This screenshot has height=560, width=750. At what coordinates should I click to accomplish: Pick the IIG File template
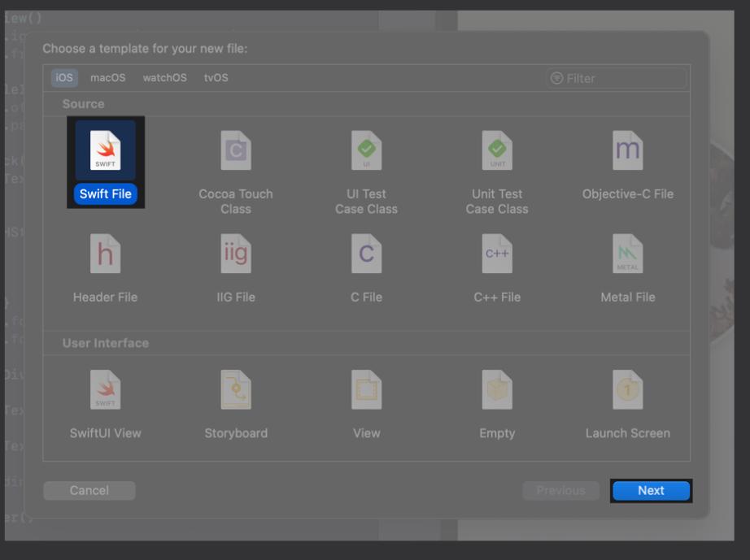(x=236, y=268)
